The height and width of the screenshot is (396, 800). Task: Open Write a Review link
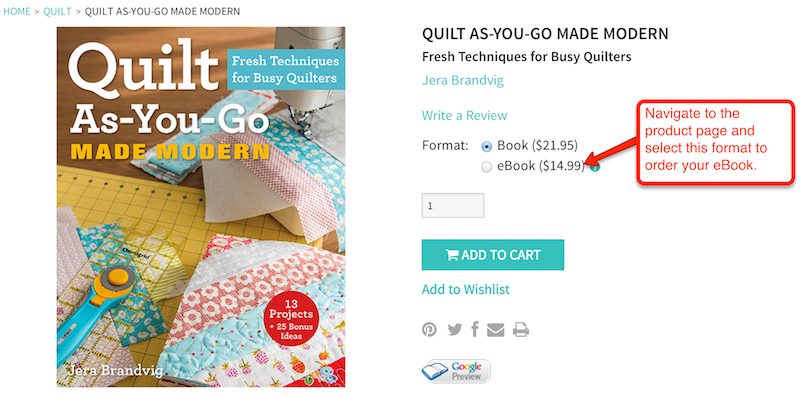[x=464, y=115]
